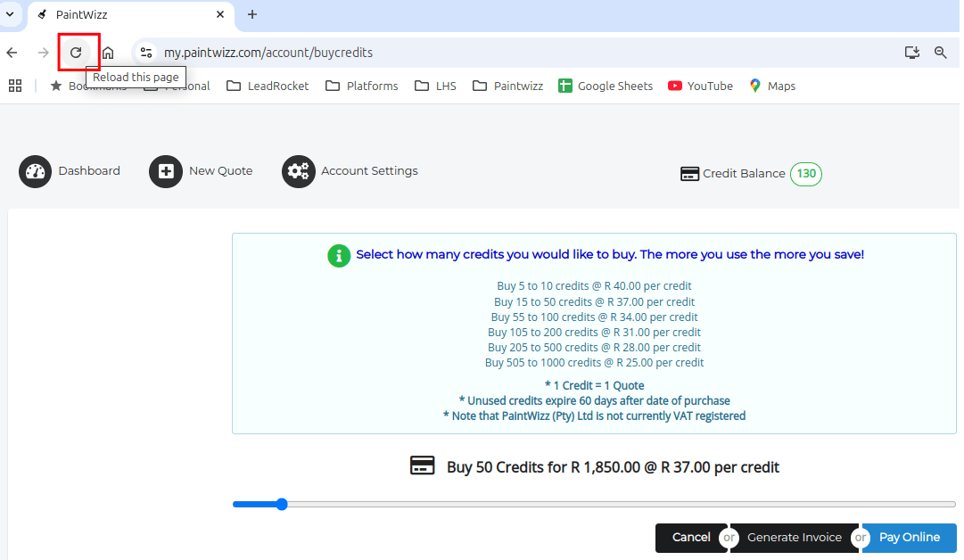This screenshot has width=964, height=560.
Task: Click the install site icon in the address bar
Action: coord(911,53)
